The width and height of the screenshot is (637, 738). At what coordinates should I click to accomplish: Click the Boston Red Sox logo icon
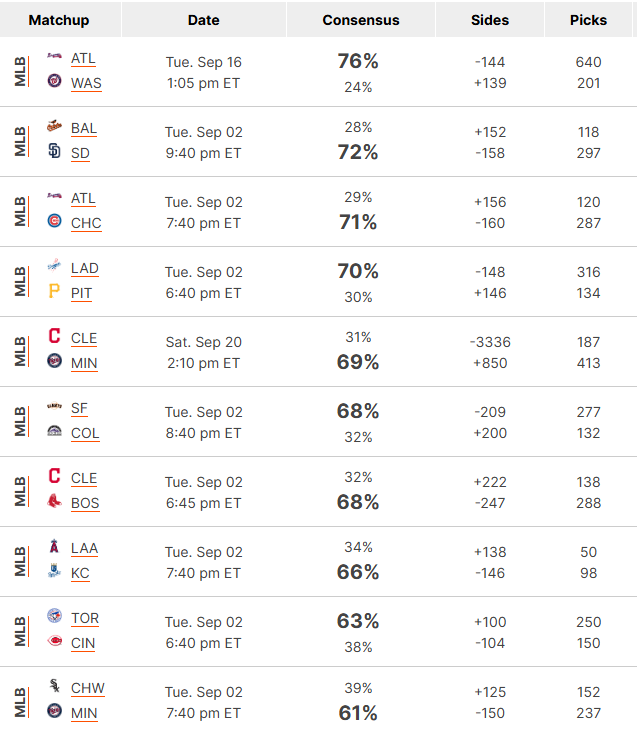pos(54,501)
